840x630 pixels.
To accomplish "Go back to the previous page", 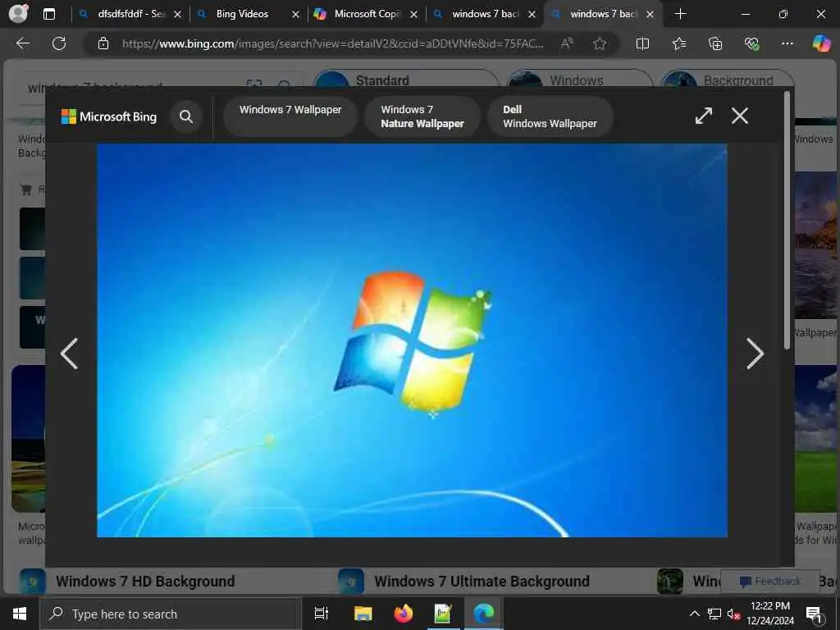I will [22, 43].
